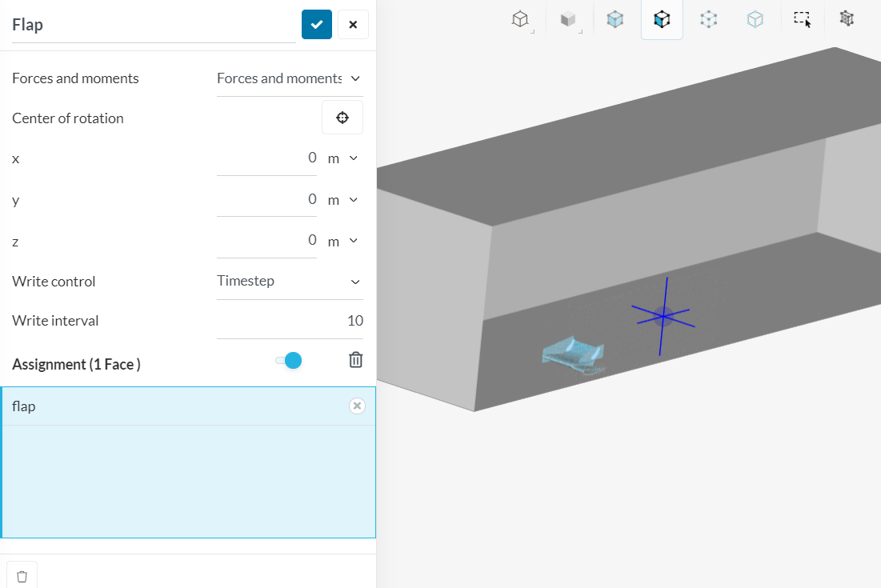Remove the flap face assignment
This screenshot has width=881, height=588.
tap(357, 406)
